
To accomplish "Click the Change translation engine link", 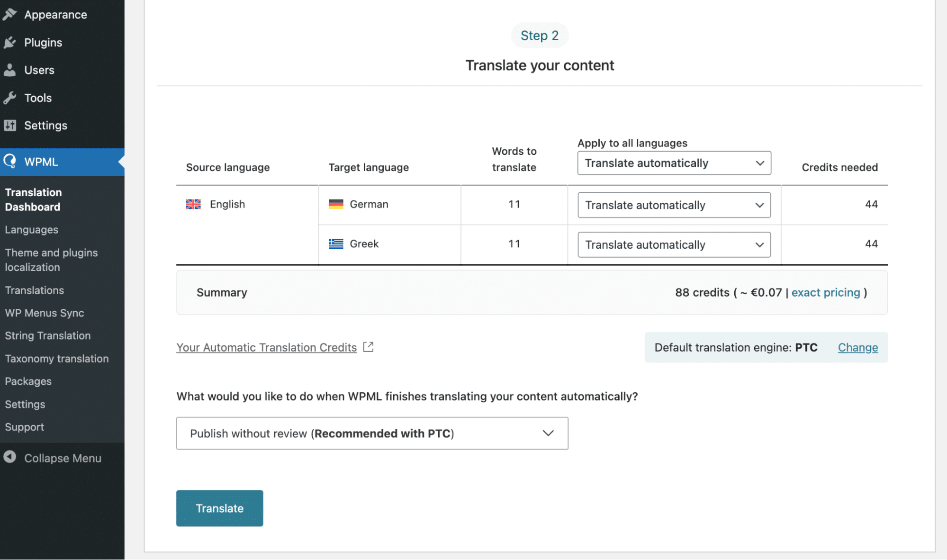I will pos(857,348).
